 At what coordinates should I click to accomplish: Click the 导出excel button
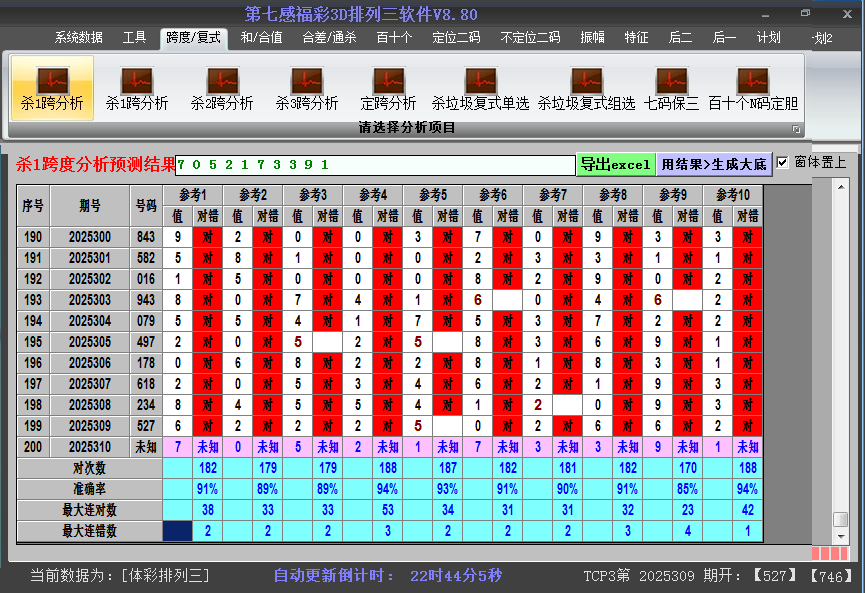pos(615,164)
